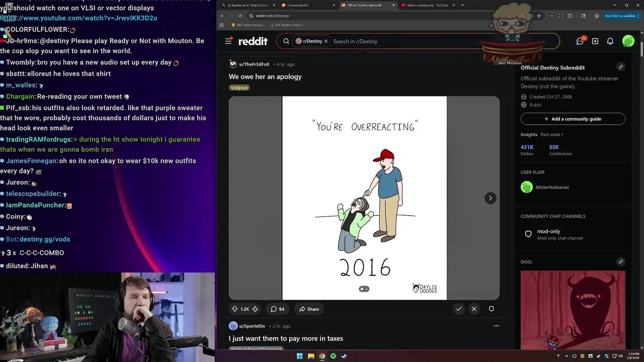The height and width of the screenshot is (362, 644).
Task: Open a new Chrome tab
Action: (x=462, y=5)
